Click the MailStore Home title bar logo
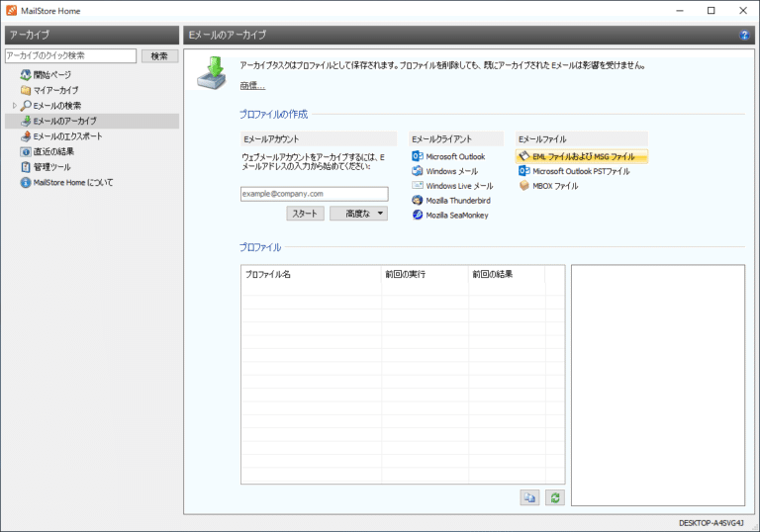This screenshot has width=760, height=532. [11, 10]
